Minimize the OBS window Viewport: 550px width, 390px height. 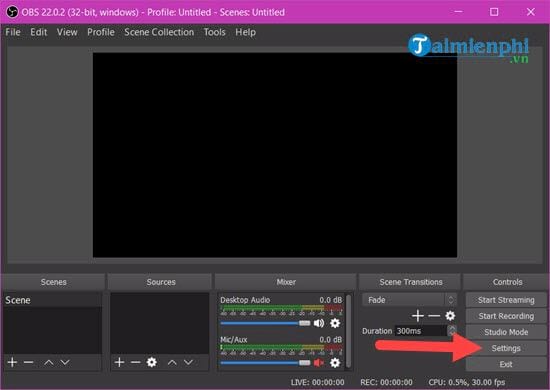tap(458, 12)
